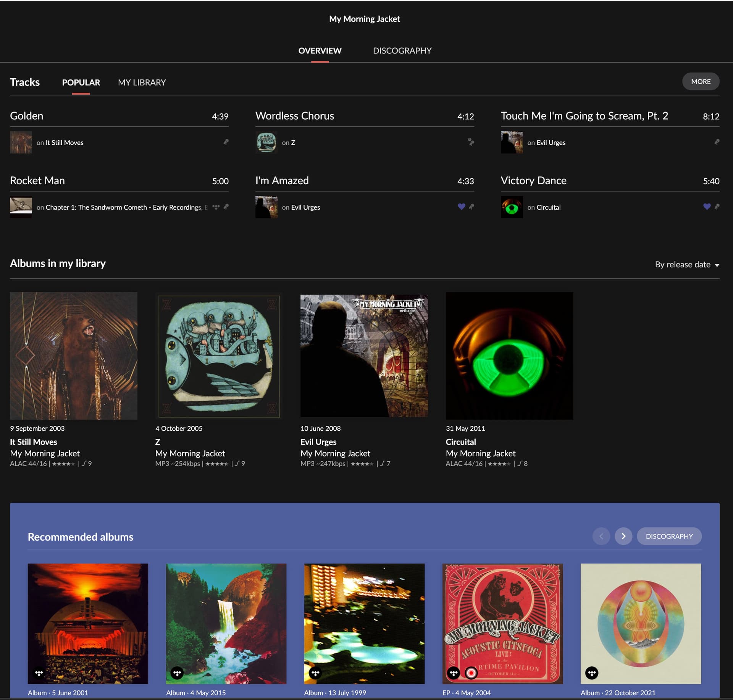Click the lyrics microphone icon for Rocket Man
Screen dimensions: 733x700
(x=226, y=207)
